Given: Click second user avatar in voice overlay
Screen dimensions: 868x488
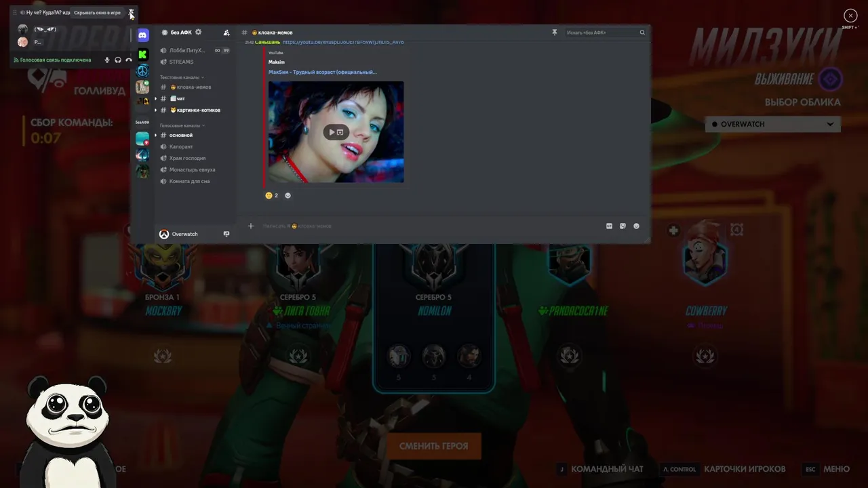Looking at the screenshot, I should tap(22, 41).
